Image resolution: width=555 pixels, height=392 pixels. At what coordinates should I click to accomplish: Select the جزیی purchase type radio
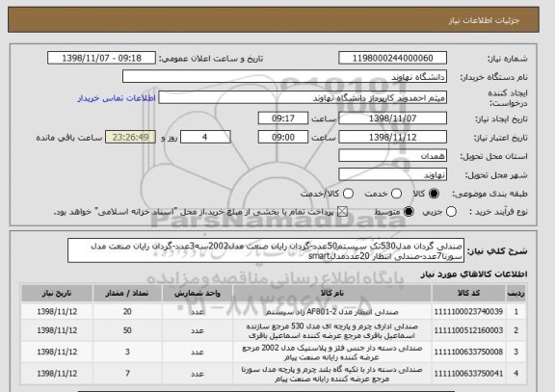coord(451,212)
